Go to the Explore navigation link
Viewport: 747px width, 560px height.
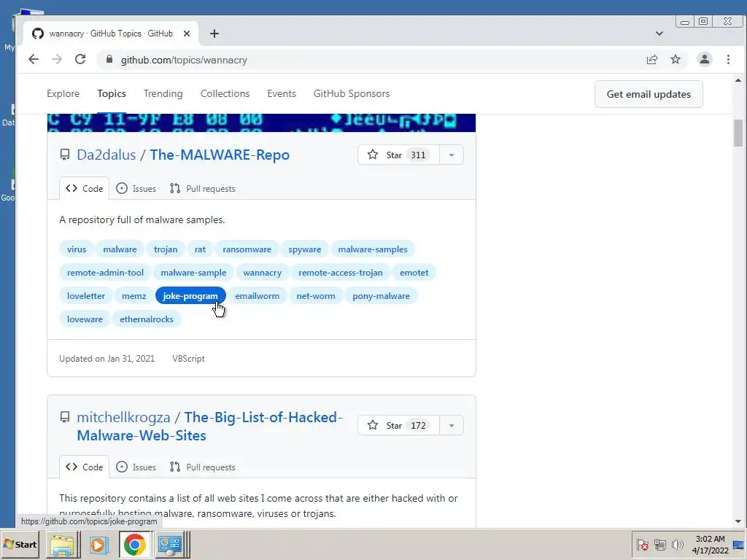(63, 94)
